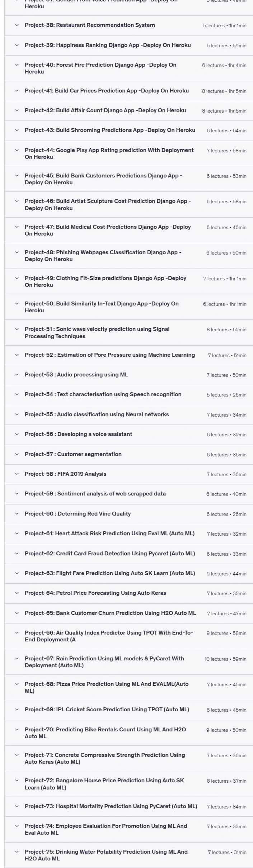Click chevron icon next to Project-46 Artist Sculpture

[17, 201]
